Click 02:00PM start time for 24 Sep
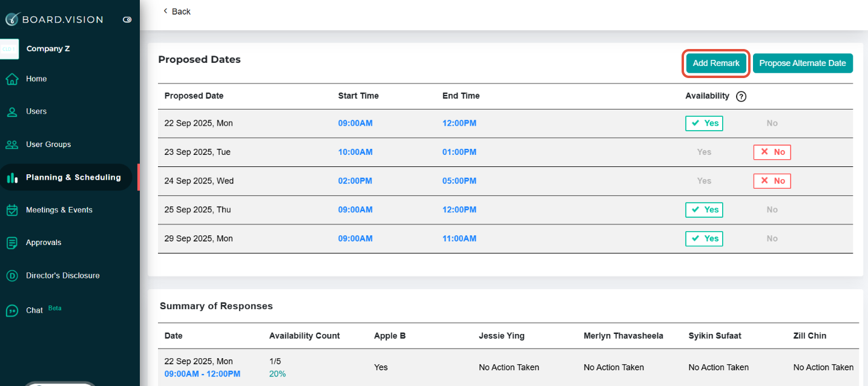 (x=355, y=181)
